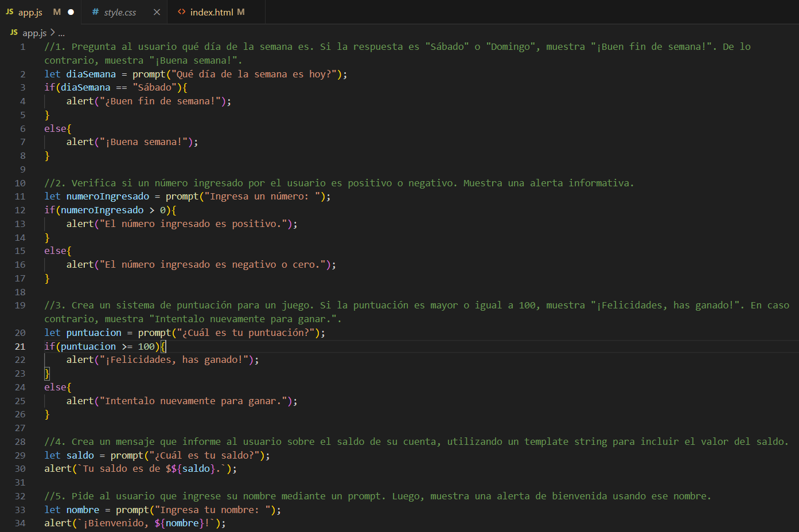Close the style.css tab
799x532 pixels.
(x=157, y=12)
